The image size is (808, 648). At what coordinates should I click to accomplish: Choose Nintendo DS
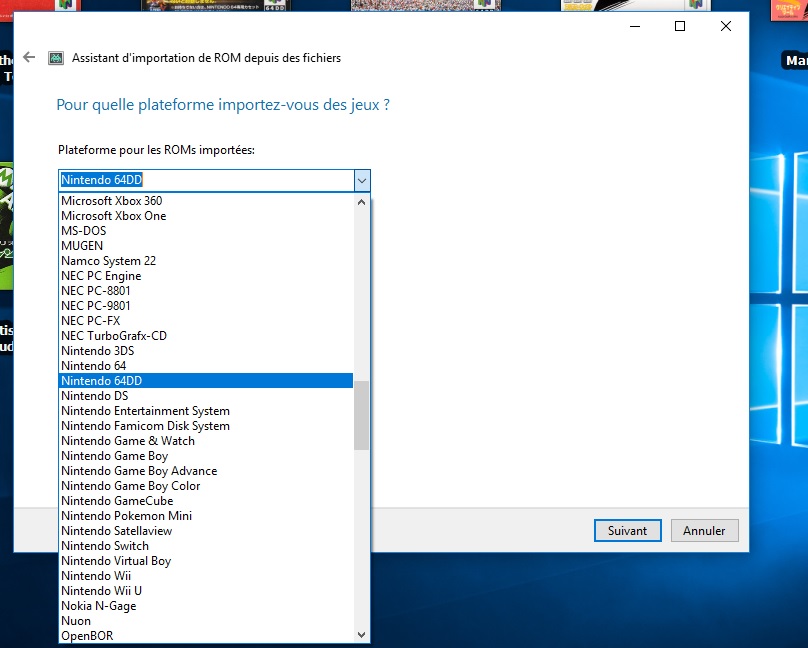click(206, 396)
